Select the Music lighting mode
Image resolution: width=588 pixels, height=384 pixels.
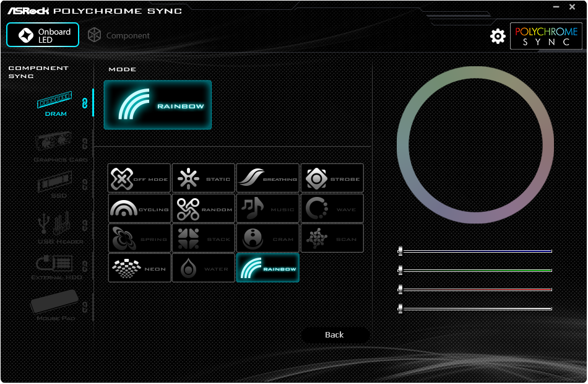[x=268, y=208]
